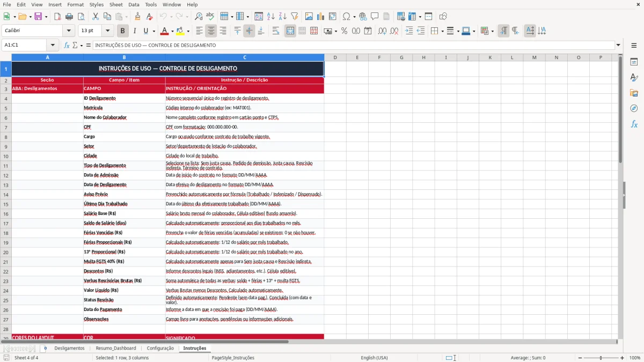Open the font name dropdown
The width and height of the screenshot is (644, 362).
pos(70,31)
